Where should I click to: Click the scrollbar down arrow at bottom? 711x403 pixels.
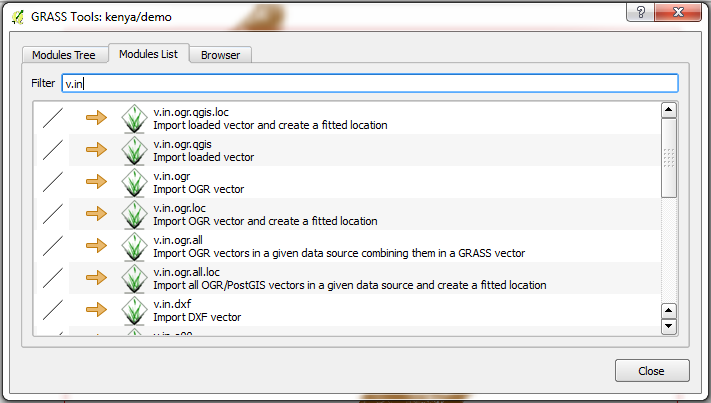click(x=669, y=326)
